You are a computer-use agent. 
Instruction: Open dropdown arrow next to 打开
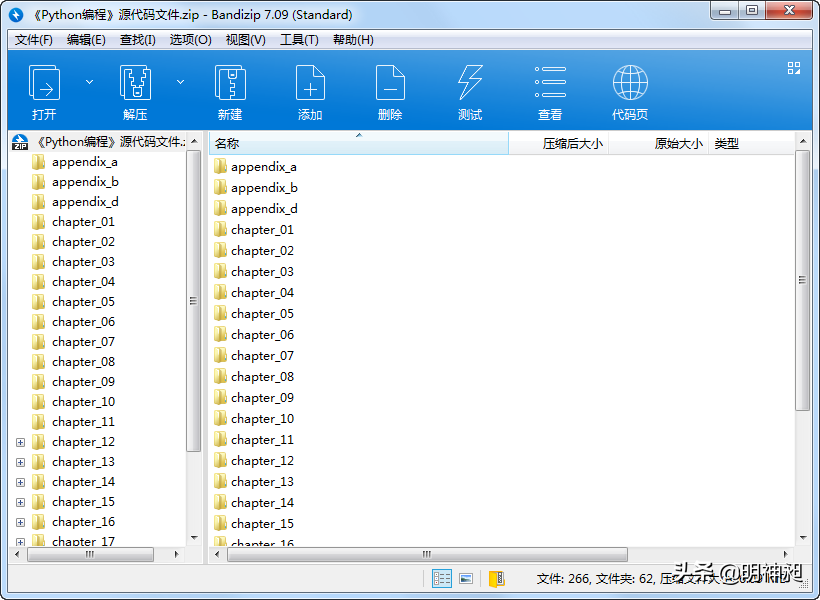click(x=89, y=82)
